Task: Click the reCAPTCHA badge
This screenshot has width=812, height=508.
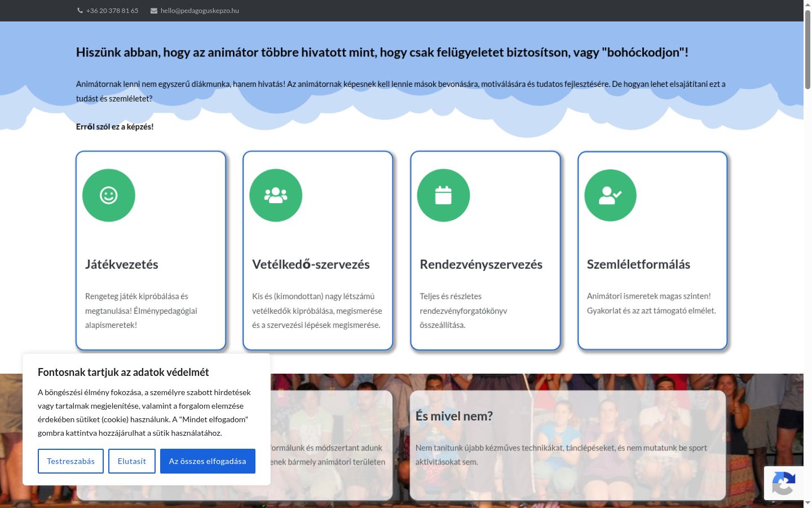Action: click(x=784, y=483)
